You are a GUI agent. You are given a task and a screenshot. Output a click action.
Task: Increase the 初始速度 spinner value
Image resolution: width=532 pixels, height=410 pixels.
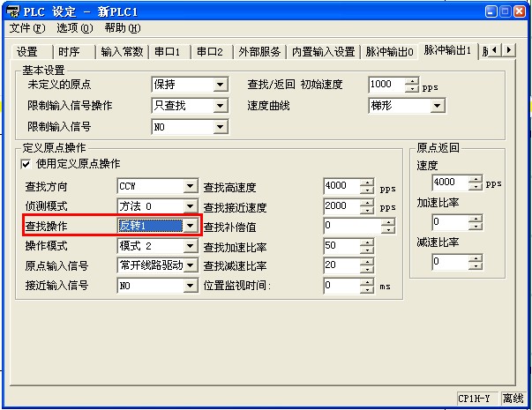(411, 82)
